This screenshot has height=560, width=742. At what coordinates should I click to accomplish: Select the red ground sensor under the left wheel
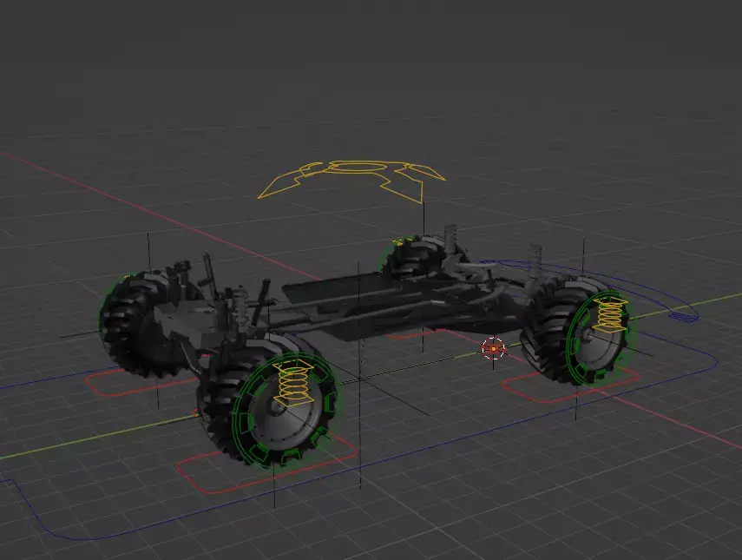[142, 383]
